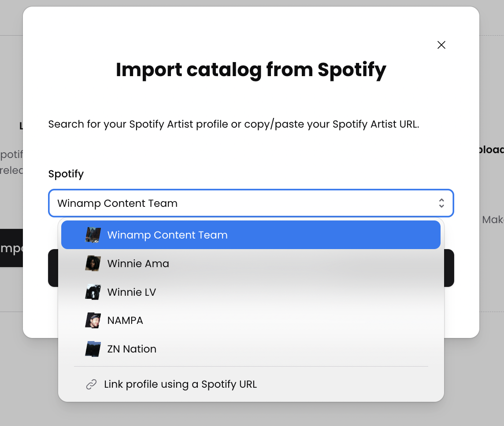
Task: Click the Spotify artist search field
Action: click(238, 203)
